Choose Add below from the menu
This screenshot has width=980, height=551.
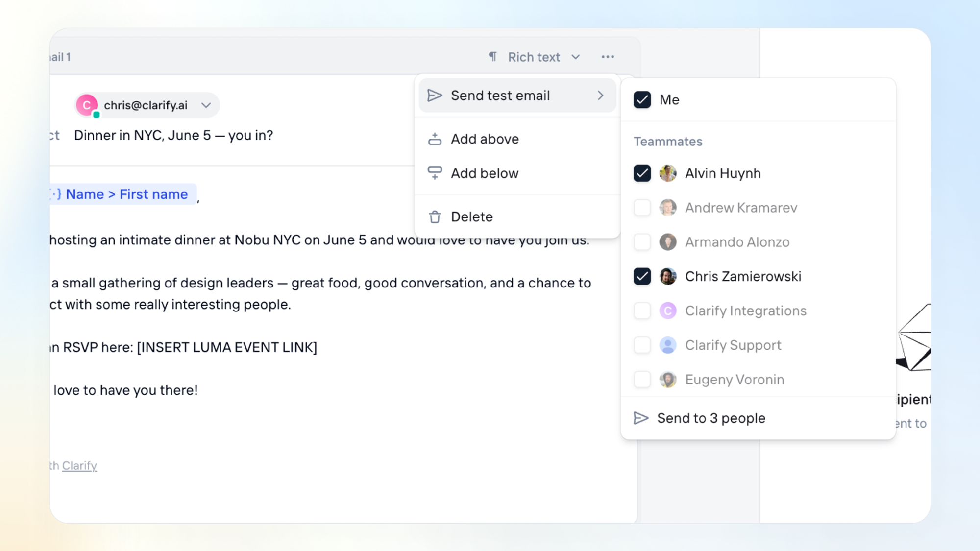tap(517, 173)
